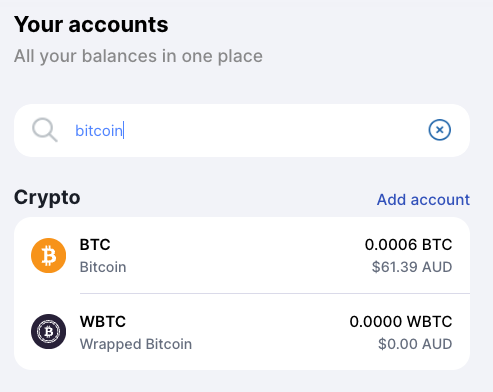Click the dark Wrapped Bitcoin logo icon
This screenshot has height=392, width=493.
tap(49, 331)
